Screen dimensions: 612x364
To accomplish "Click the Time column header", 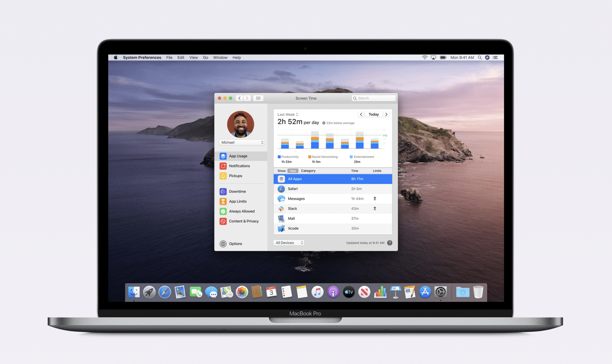I will (354, 171).
